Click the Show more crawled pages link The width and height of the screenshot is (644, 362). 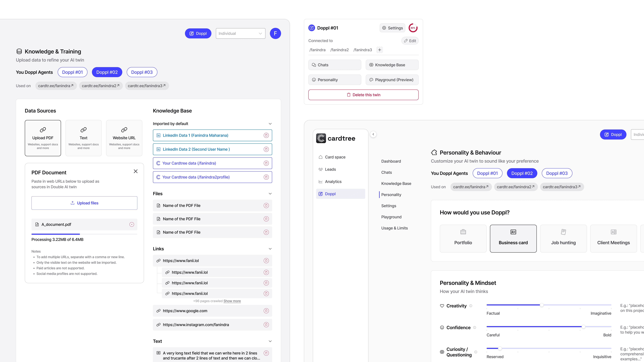(232, 301)
